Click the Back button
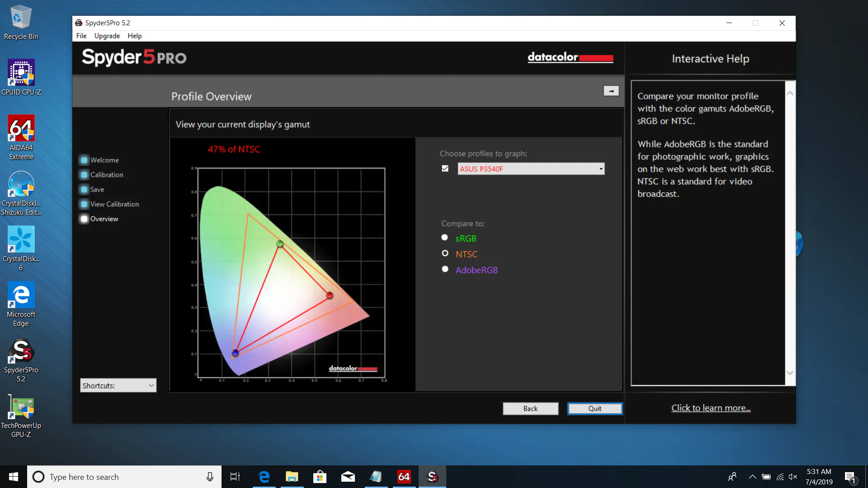Viewport: 868px width, 488px height. [x=530, y=408]
